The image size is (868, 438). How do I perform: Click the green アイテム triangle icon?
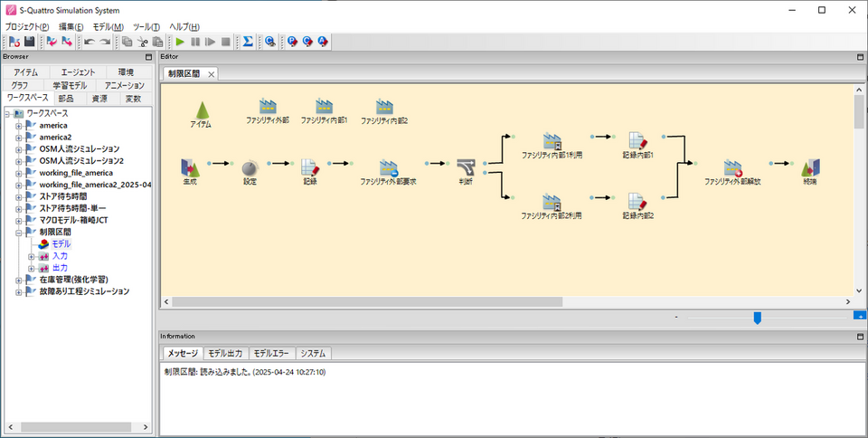click(201, 110)
